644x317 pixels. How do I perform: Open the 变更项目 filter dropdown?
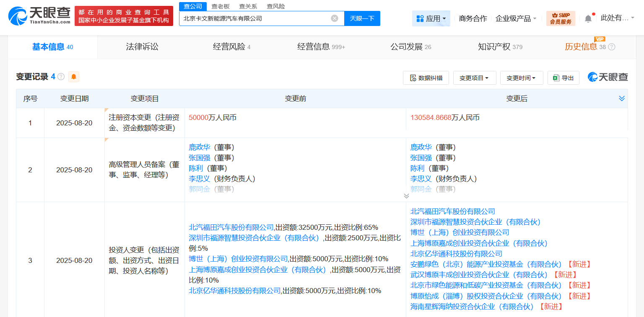point(475,78)
